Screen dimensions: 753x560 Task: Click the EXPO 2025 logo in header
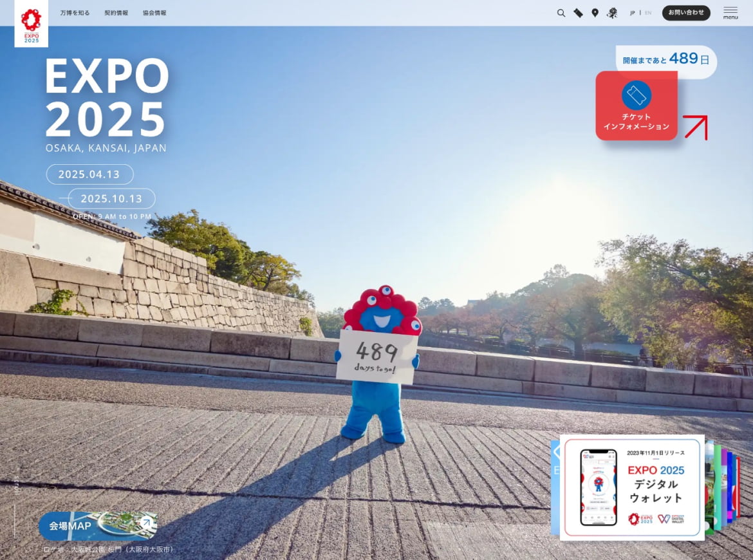pos(32,24)
